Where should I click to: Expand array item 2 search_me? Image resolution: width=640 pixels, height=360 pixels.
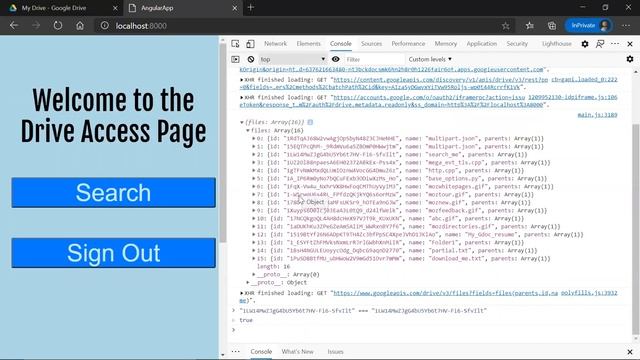tap(253, 154)
